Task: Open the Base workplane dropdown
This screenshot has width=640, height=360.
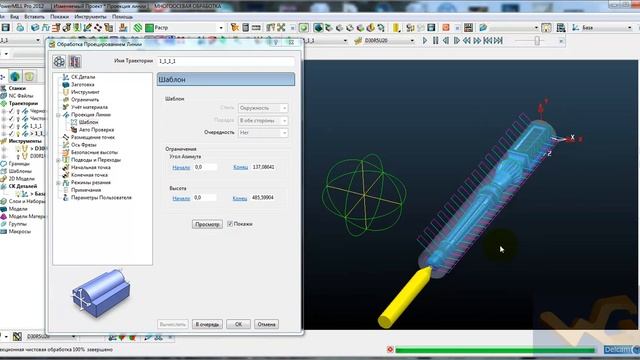Action: point(629,27)
